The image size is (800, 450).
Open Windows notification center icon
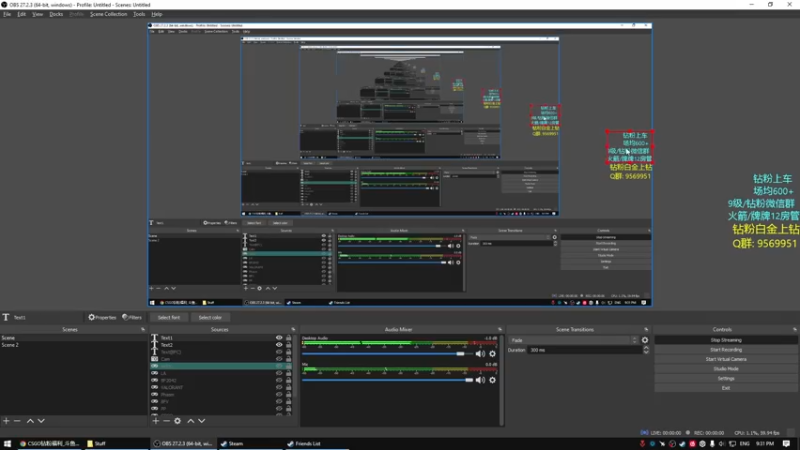pos(787,444)
